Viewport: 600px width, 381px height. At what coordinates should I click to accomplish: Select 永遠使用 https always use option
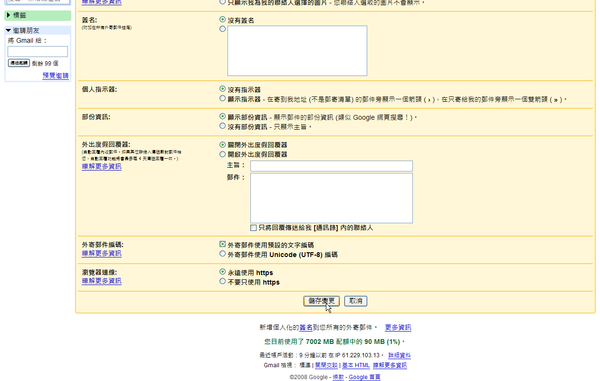pos(222,272)
